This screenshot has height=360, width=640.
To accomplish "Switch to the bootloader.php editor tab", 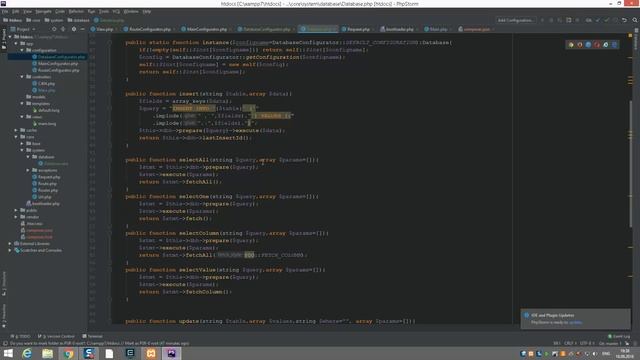I will pyautogui.click(x=399, y=29).
